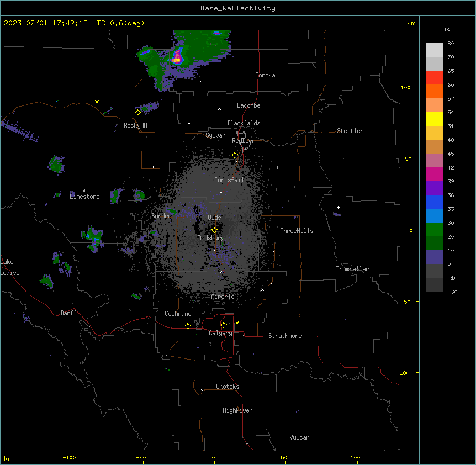Select the light blue 30-33 dBZ legend swatch
The width and height of the screenshot is (476, 465).
click(434, 215)
